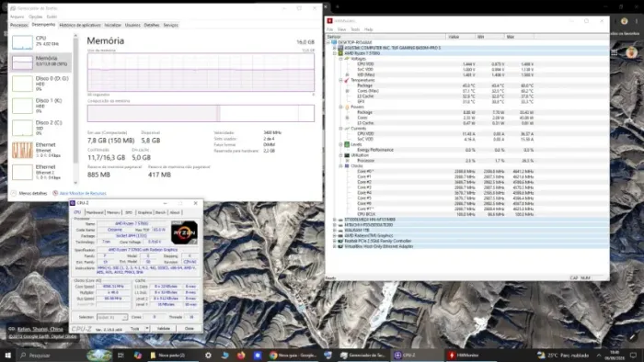
Task: Click the Clocks group icon in HWMonitor
Action: pos(347,166)
